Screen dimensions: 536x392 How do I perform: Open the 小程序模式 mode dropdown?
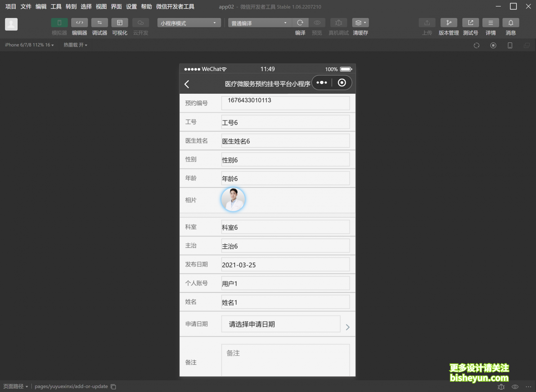(189, 23)
